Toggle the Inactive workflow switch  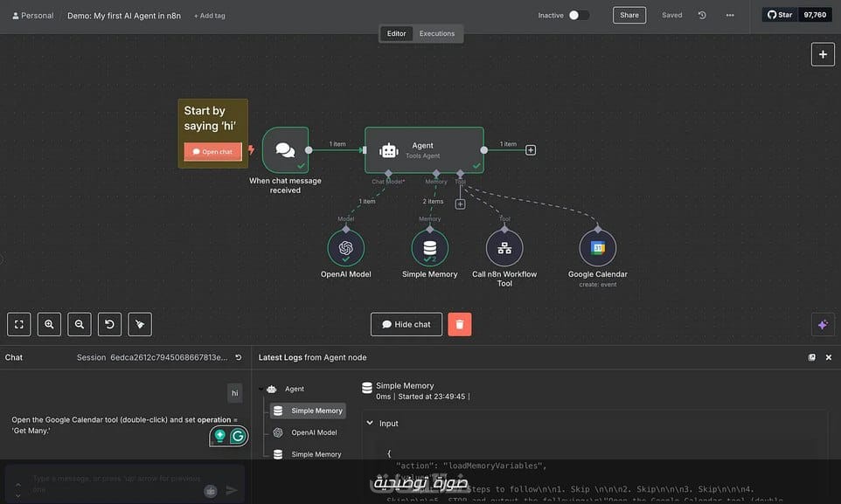point(579,15)
